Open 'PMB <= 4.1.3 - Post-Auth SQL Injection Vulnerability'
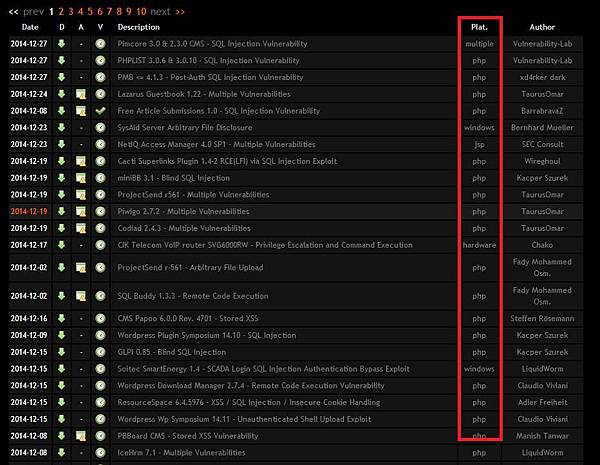Screen dimensions: 600x465 point(210,77)
